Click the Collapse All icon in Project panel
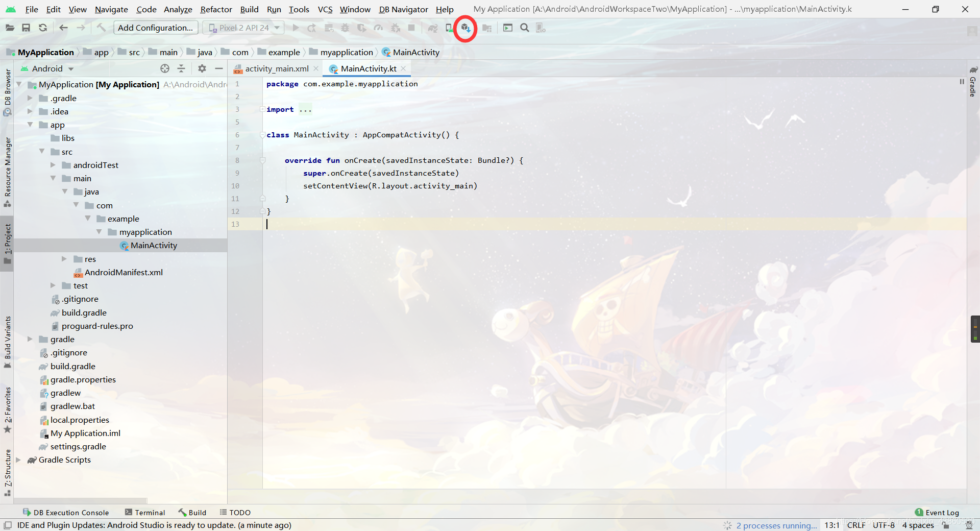Image resolution: width=980 pixels, height=531 pixels. click(181, 68)
